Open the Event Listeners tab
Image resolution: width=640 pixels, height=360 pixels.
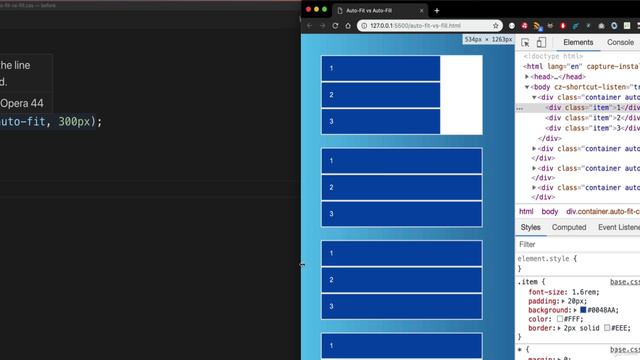(x=619, y=227)
